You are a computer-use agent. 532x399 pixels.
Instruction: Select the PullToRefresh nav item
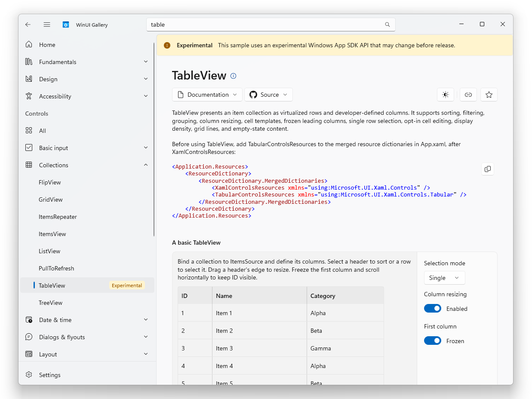coord(87,268)
